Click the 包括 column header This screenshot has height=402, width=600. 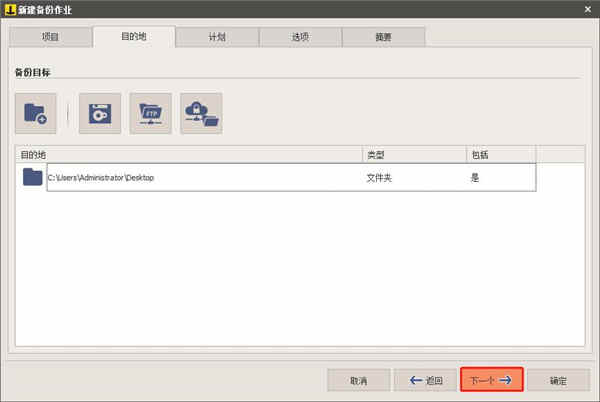[501, 155]
